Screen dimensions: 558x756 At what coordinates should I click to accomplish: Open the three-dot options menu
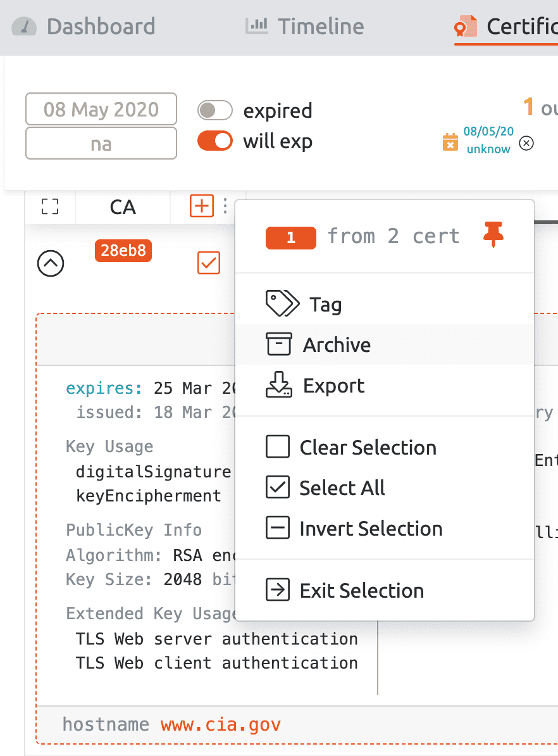tap(225, 206)
